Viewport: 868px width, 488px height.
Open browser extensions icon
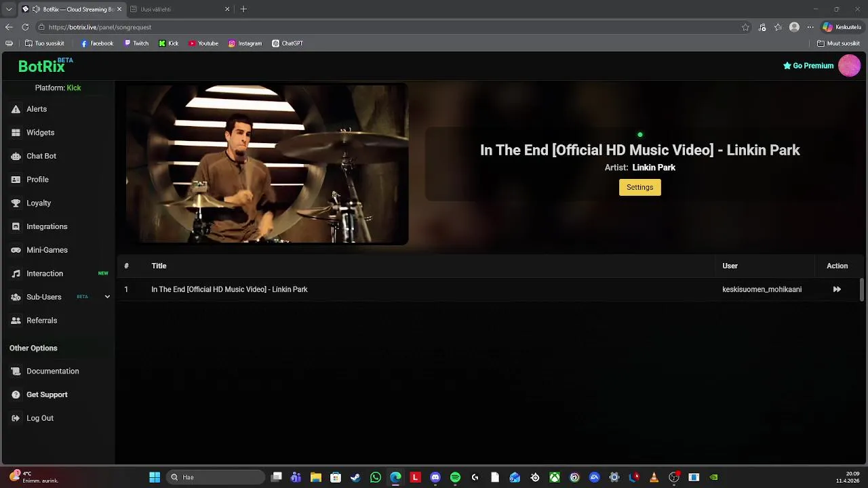[762, 27]
